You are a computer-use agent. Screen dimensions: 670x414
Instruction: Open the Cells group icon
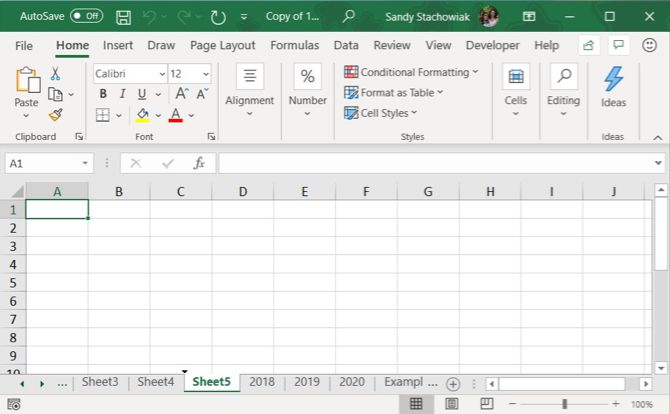[x=516, y=76]
